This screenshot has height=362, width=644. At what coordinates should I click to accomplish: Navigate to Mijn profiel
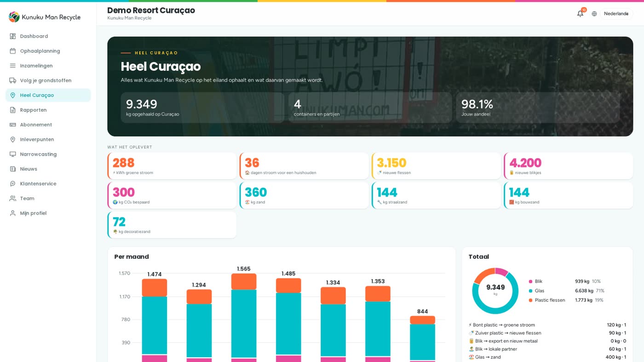tap(48, 213)
